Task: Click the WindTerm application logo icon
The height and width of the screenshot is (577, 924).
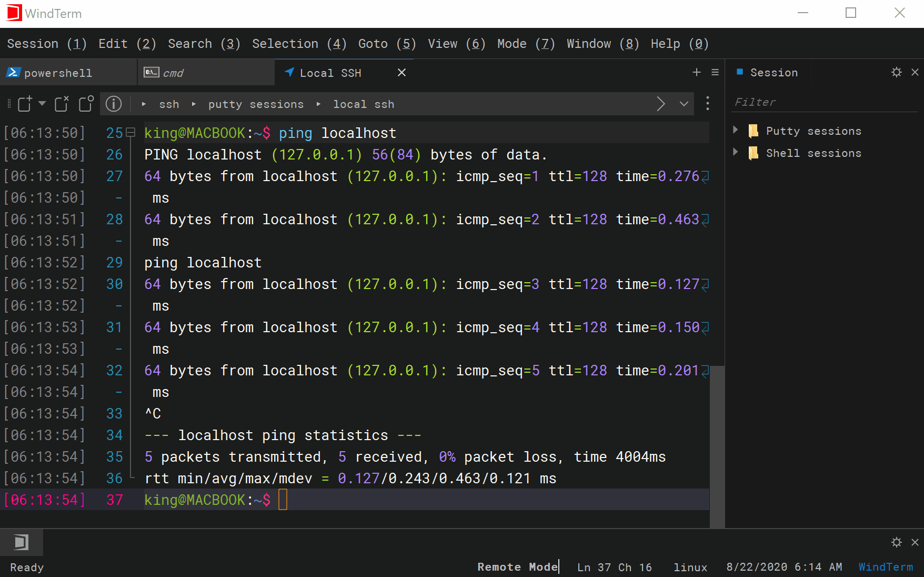Action: click(x=14, y=13)
